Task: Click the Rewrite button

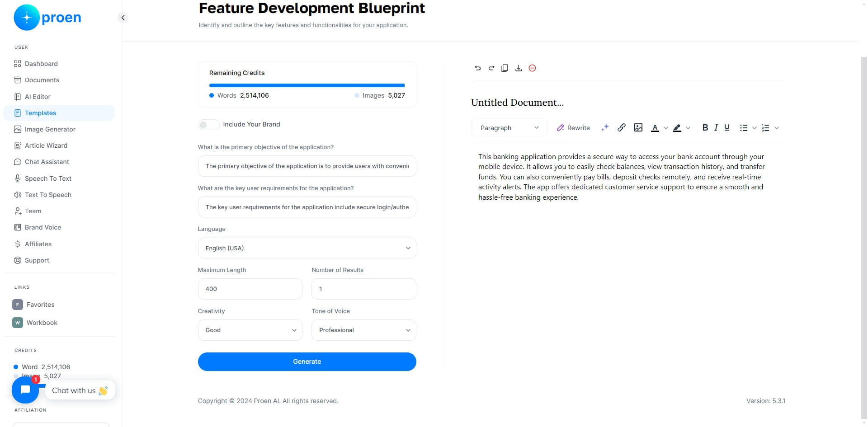Action: click(x=573, y=128)
